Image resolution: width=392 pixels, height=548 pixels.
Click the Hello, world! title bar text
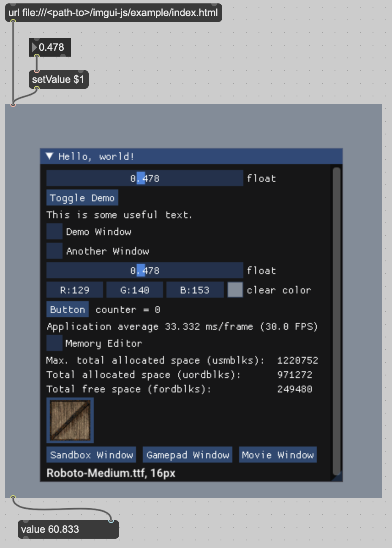pos(96,156)
